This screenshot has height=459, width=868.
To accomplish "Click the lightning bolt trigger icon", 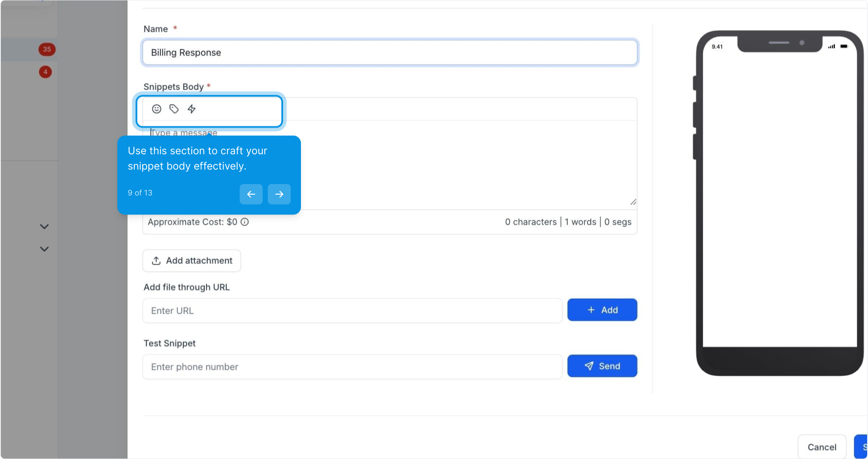I will (x=192, y=109).
